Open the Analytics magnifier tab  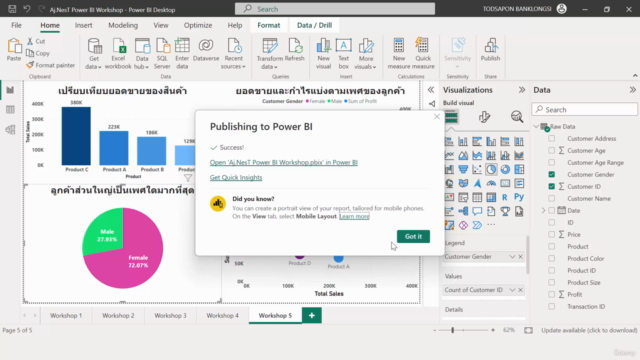coord(517,117)
